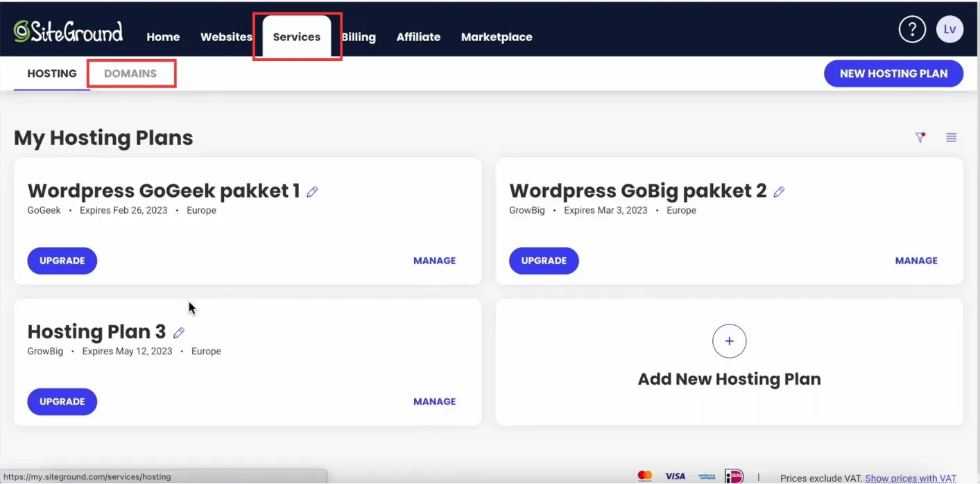Image resolution: width=980 pixels, height=484 pixels.
Task: Open the Websites menu
Action: click(226, 37)
